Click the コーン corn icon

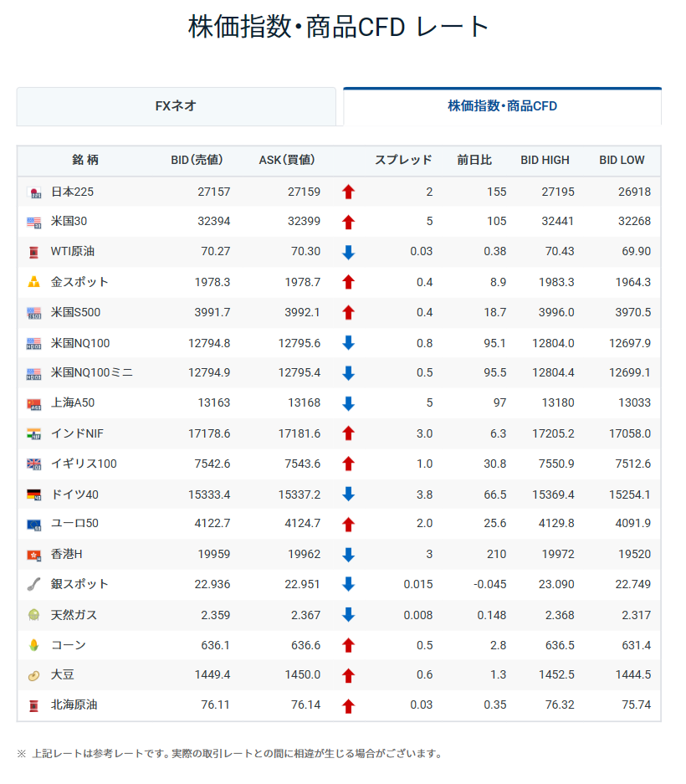34,645
